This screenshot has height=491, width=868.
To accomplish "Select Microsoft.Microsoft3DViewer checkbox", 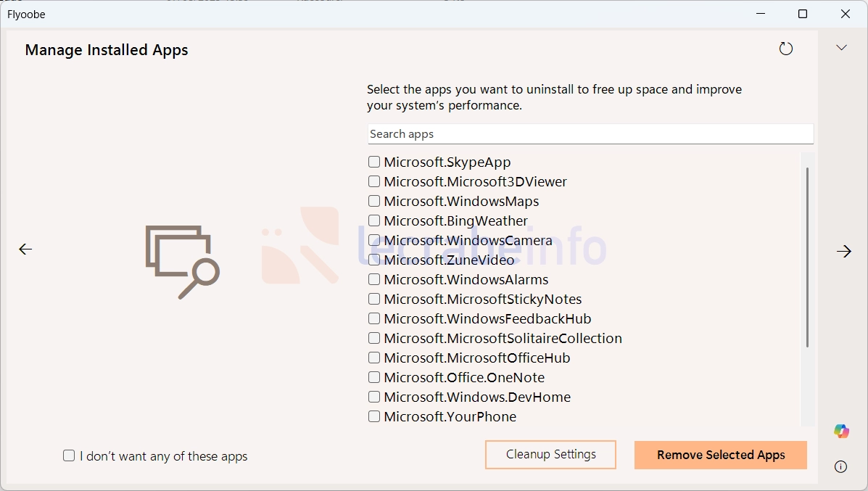I will tap(374, 181).
